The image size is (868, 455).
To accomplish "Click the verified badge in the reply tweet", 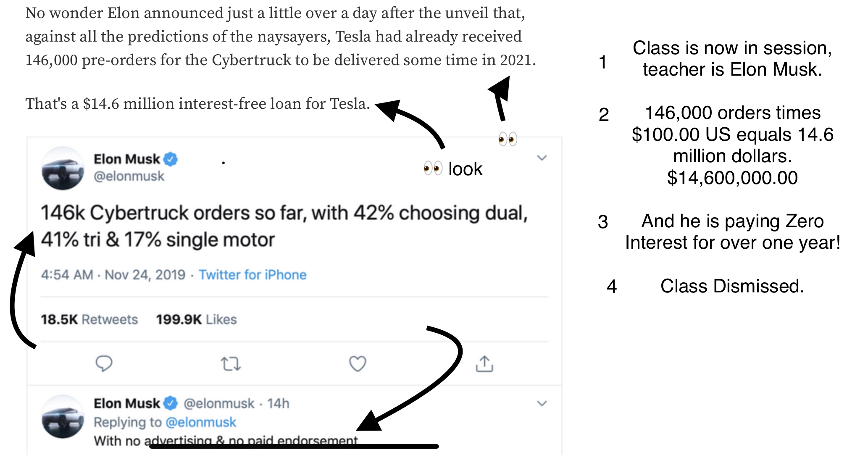I will (171, 403).
